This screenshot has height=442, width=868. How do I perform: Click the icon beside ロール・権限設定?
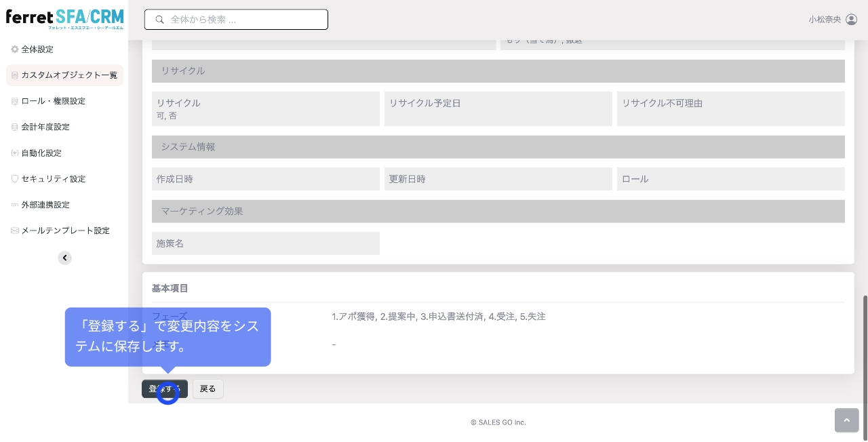coord(15,101)
